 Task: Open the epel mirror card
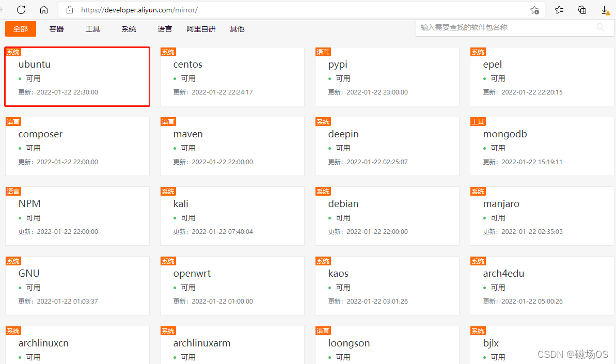(542, 76)
